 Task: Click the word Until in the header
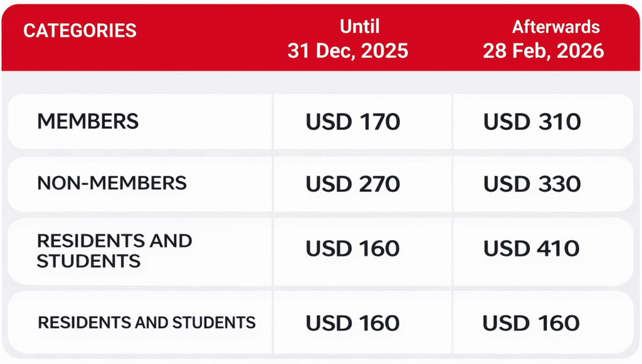point(359,27)
